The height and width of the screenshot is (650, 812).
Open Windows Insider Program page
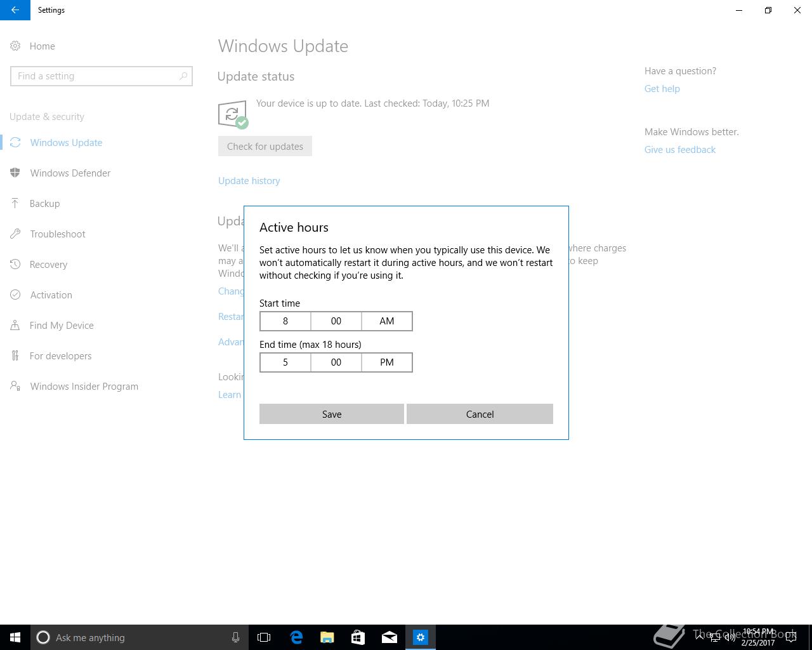coord(84,386)
